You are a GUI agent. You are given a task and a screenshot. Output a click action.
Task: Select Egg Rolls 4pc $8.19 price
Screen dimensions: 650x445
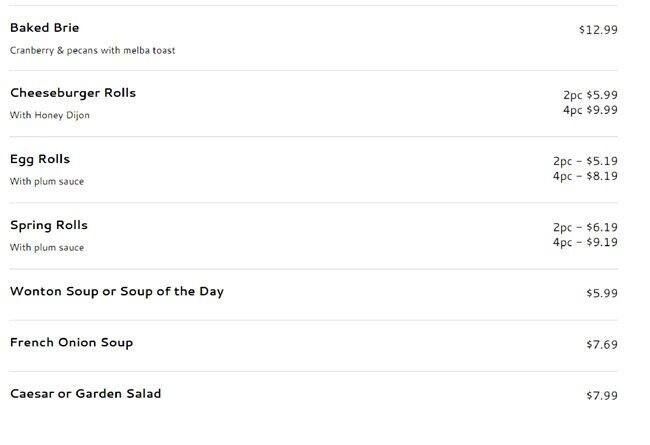click(x=585, y=176)
